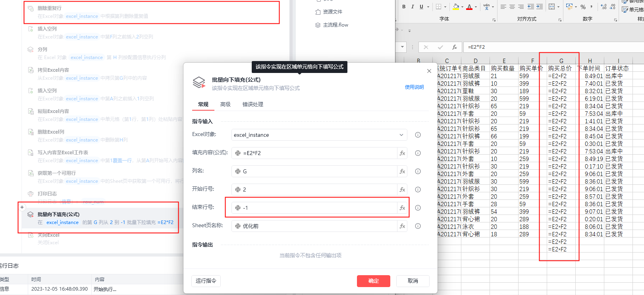Open the Excel对象 dropdown

point(401,135)
